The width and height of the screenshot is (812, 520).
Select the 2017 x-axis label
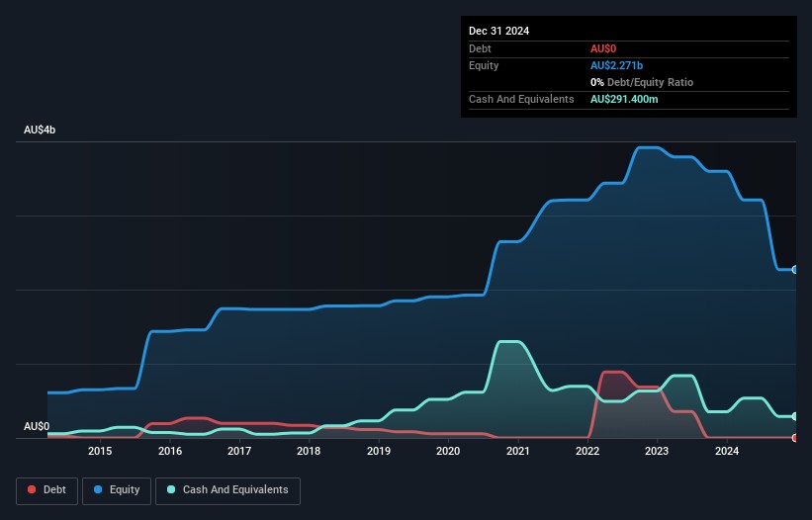[239, 452]
